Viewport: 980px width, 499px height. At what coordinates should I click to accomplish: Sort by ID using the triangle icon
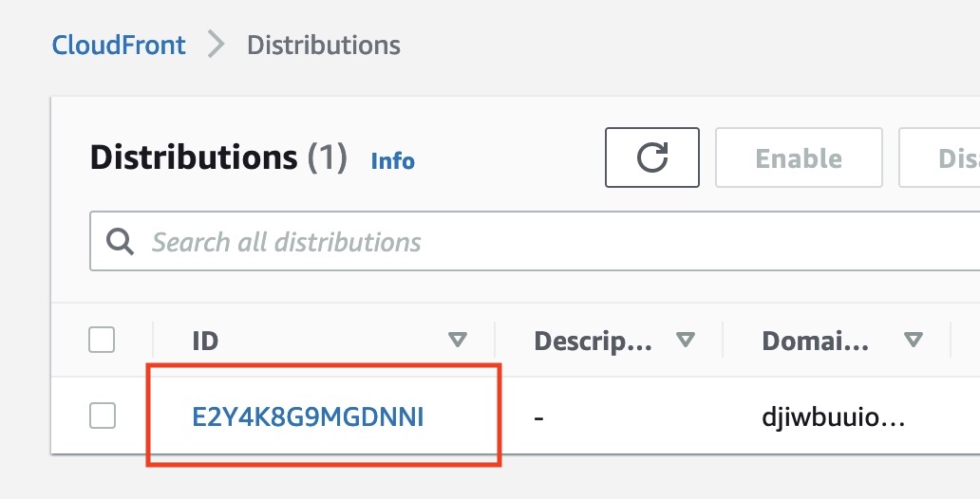[x=458, y=340]
